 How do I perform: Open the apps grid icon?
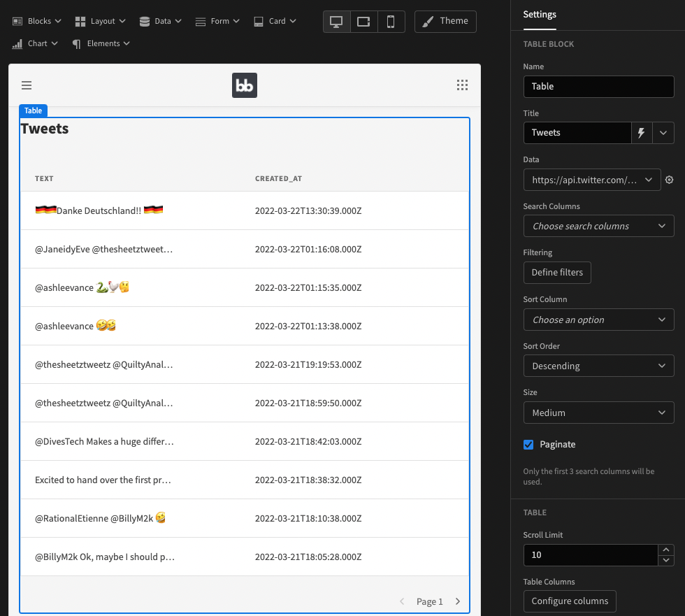coord(462,85)
